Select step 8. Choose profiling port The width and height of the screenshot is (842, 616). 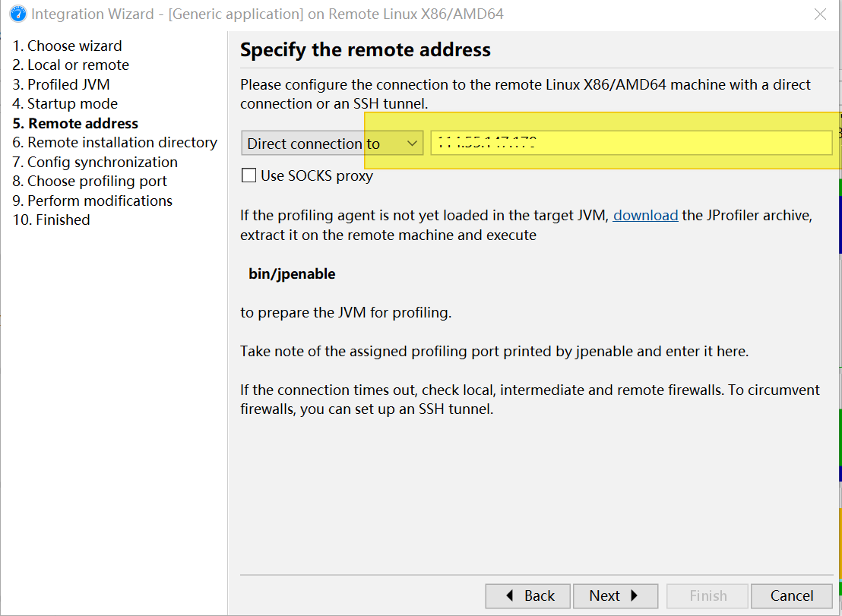click(90, 181)
